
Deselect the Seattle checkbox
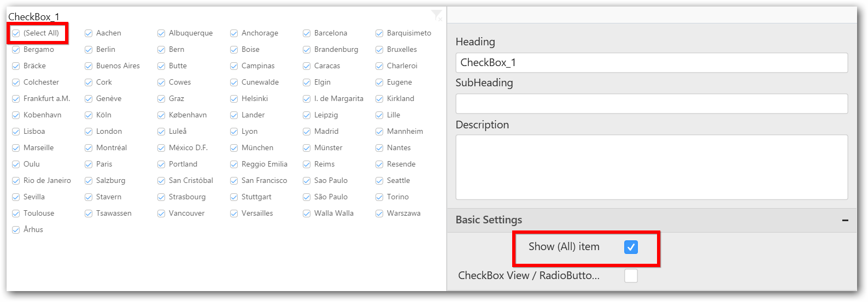click(x=379, y=181)
